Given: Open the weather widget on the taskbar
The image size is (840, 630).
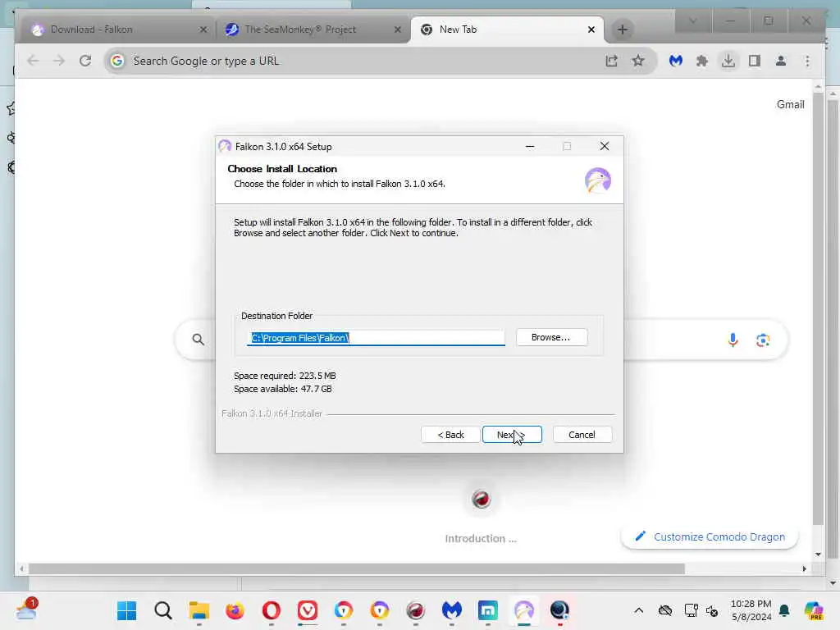Looking at the screenshot, I should [26, 609].
